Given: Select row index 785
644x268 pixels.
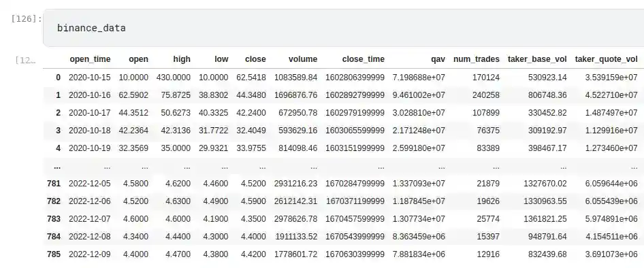Looking at the screenshot, I should pos(54,254).
